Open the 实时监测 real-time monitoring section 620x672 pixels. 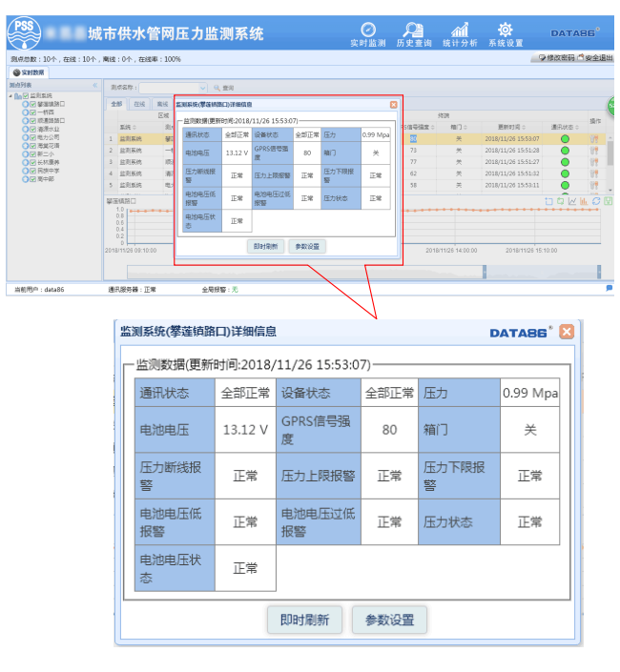pos(368,34)
